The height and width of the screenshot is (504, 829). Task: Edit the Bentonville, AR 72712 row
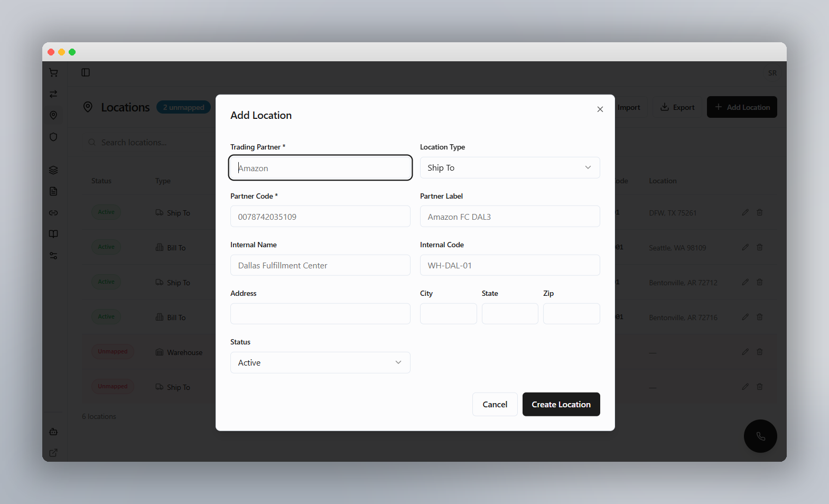pyautogui.click(x=745, y=282)
